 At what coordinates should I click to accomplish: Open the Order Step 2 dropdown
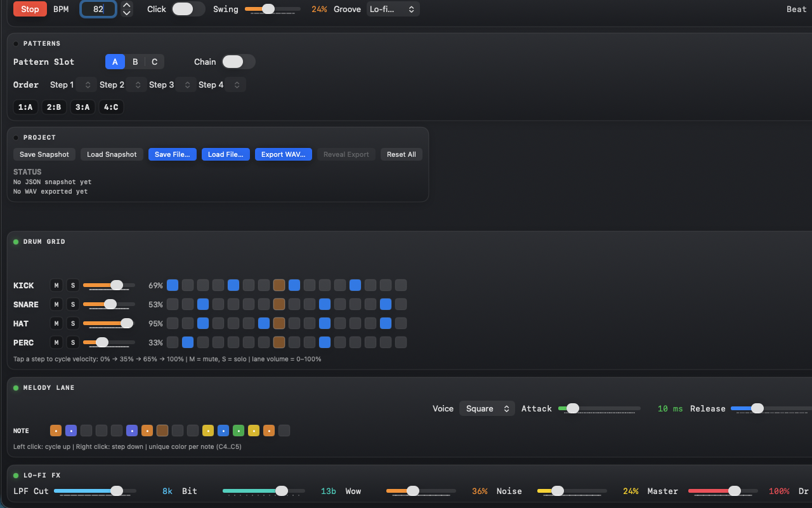(x=136, y=84)
